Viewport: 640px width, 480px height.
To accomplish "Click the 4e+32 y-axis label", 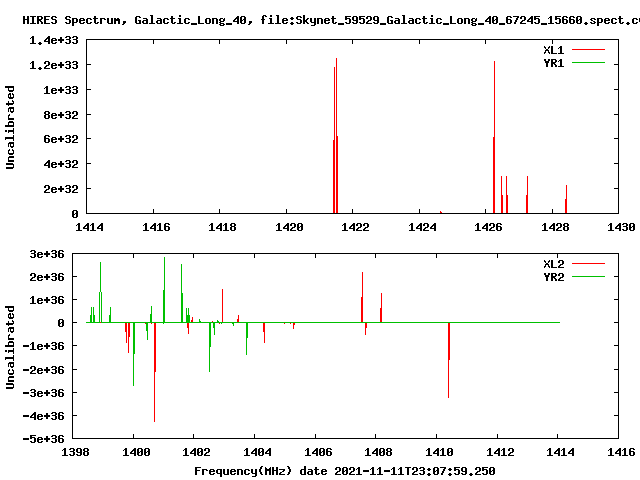I will tap(60, 164).
